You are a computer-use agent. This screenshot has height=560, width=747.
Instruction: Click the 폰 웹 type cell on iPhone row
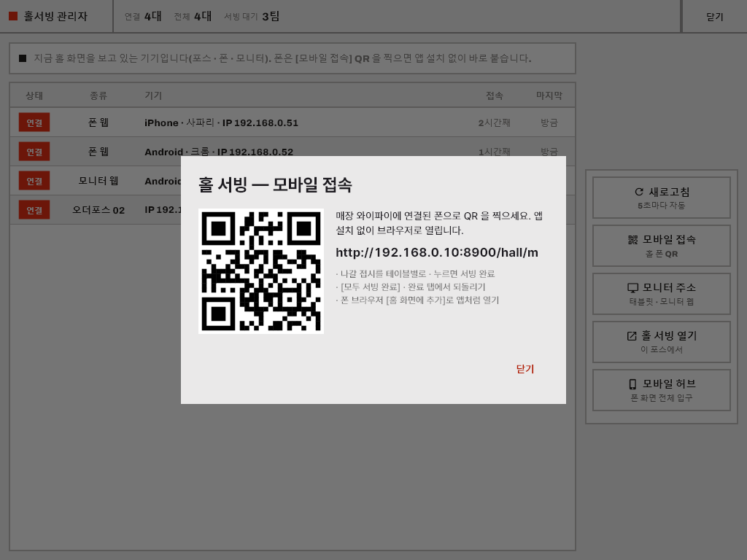98,122
